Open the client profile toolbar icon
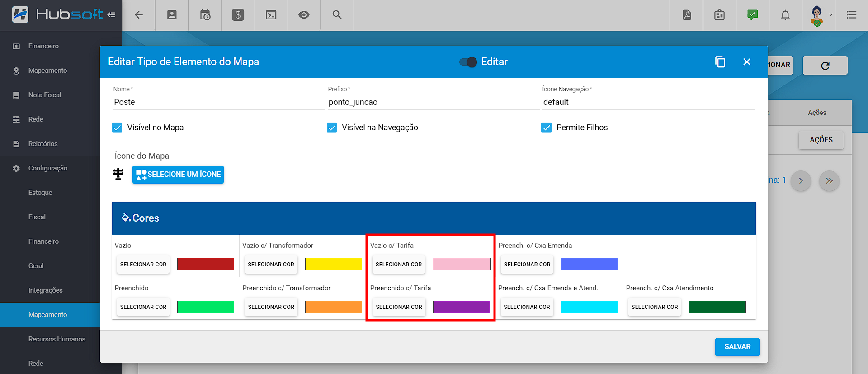Screen dimensions: 868x374 click(x=172, y=15)
